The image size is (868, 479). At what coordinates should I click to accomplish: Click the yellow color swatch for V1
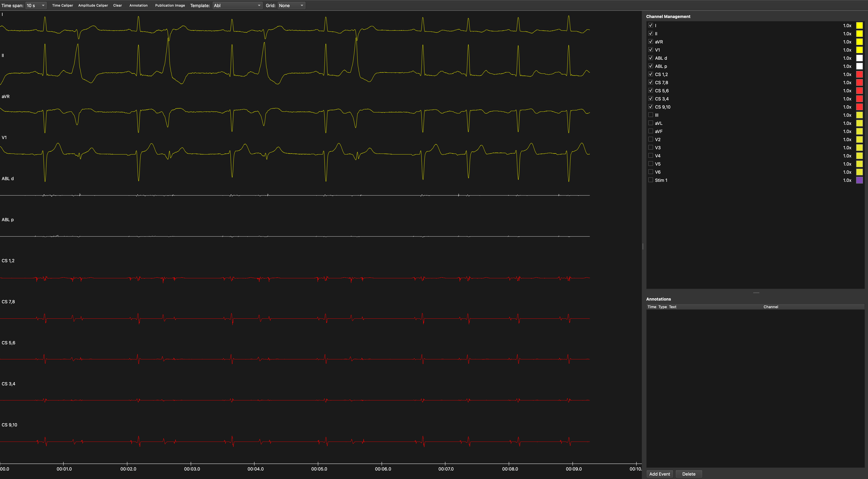[859, 50]
